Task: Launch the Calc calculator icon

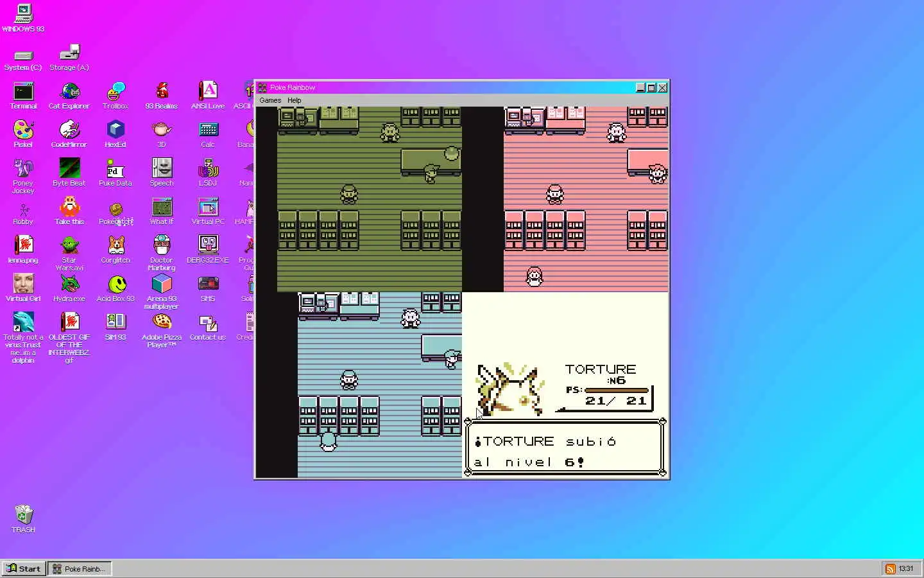Action: (208, 134)
